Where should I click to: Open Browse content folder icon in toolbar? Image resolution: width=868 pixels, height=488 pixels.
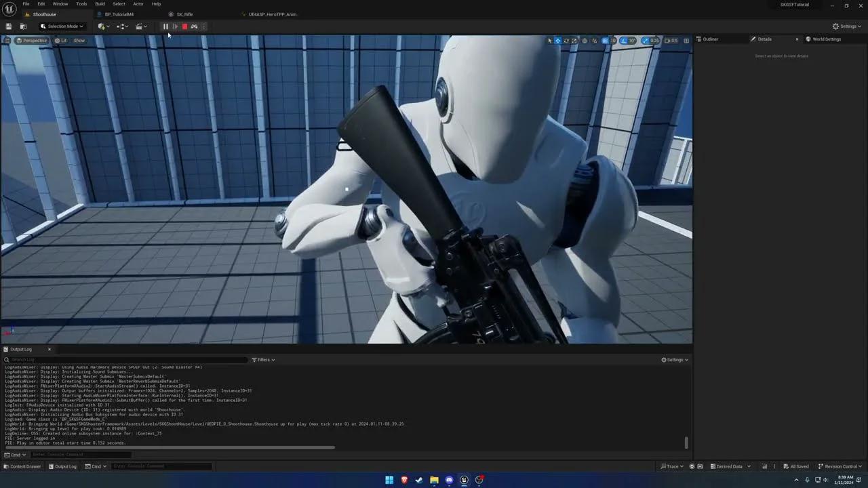(x=23, y=26)
